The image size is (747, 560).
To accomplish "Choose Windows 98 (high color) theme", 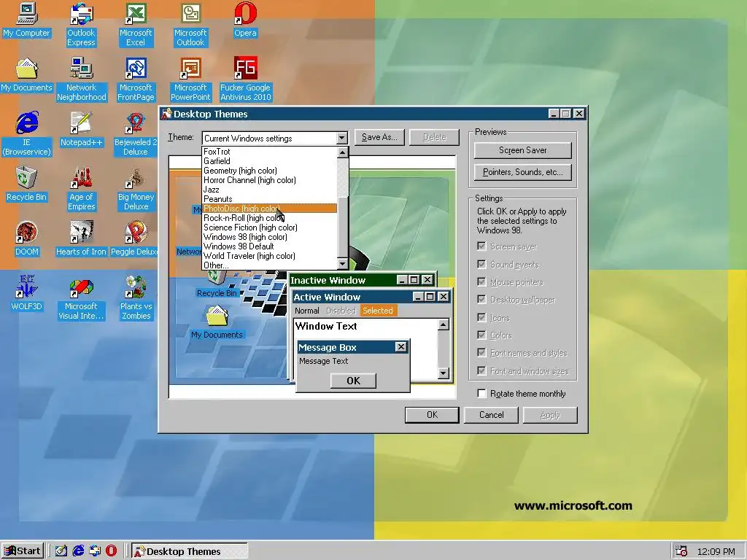I will pos(270,237).
